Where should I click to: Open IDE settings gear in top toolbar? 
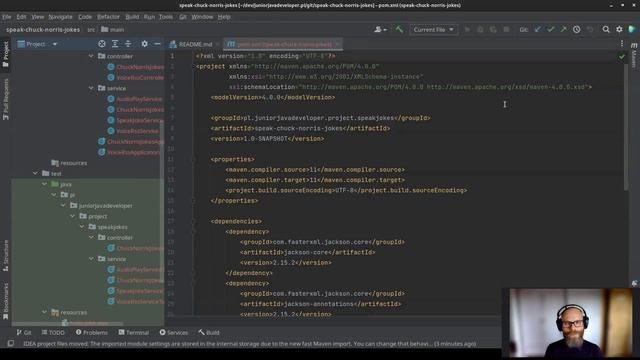[619, 29]
